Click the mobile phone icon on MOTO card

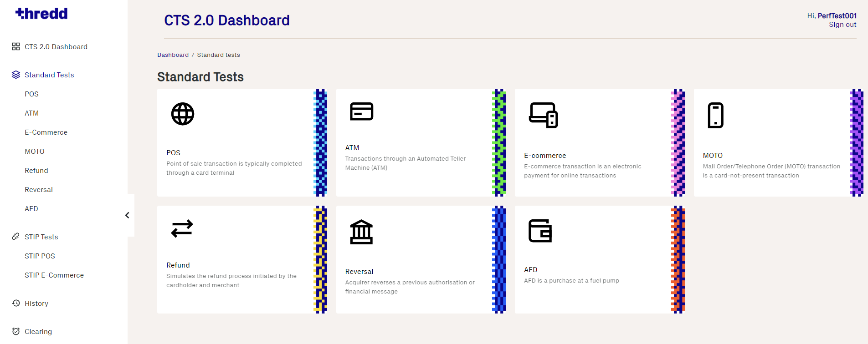pos(715,115)
